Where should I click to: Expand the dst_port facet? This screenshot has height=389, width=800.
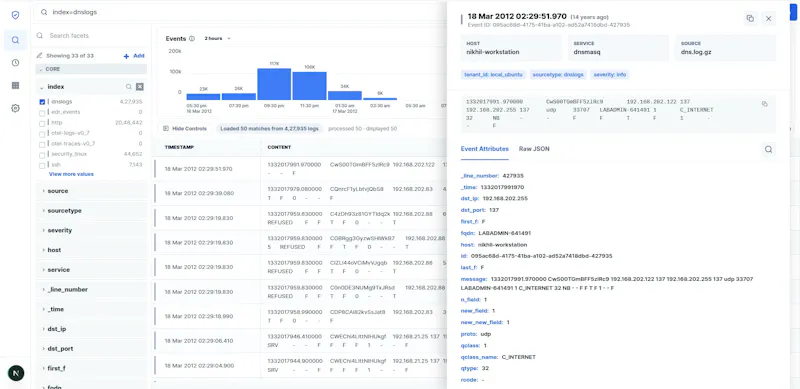coord(92,349)
